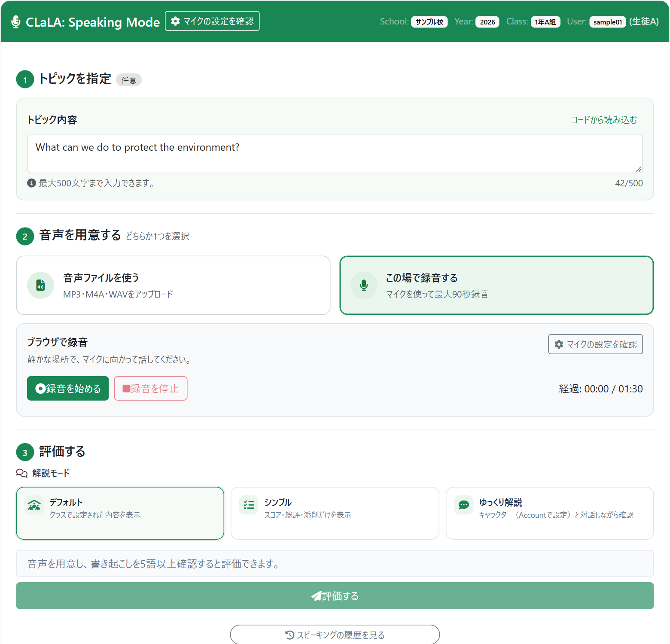Click the step 2 音声を用意する heading

click(80, 235)
